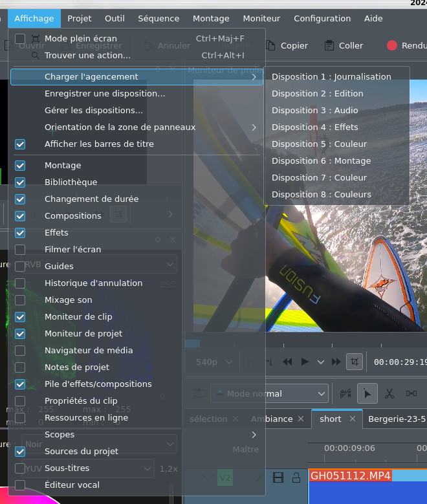Screen dimensions: 427x504
Task: Expand Orientation de la zone de panneaux
Action: (137, 127)
